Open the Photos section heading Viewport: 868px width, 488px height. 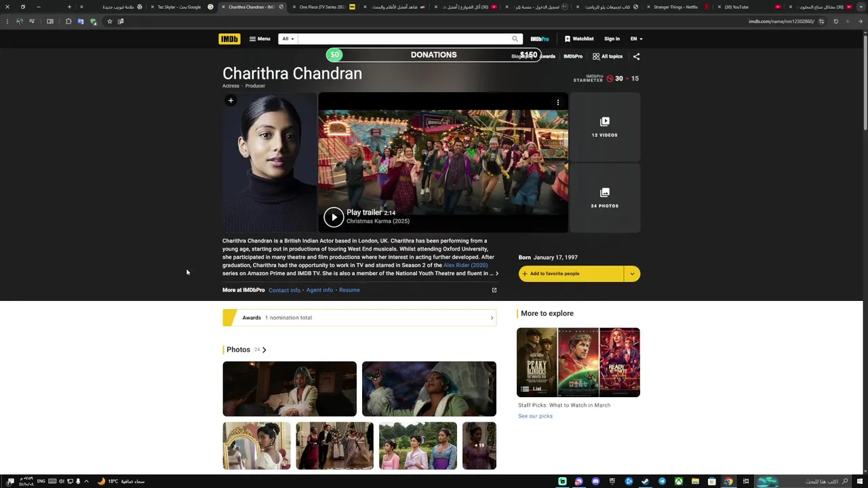pyautogui.click(x=245, y=350)
